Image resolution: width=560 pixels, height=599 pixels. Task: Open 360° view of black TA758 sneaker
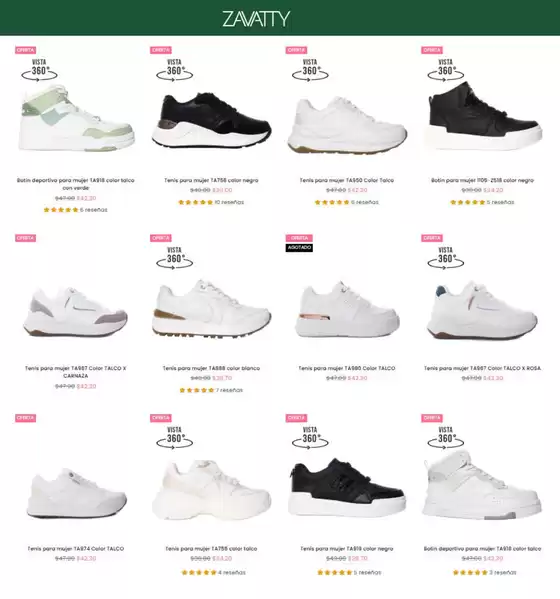(175, 70)
